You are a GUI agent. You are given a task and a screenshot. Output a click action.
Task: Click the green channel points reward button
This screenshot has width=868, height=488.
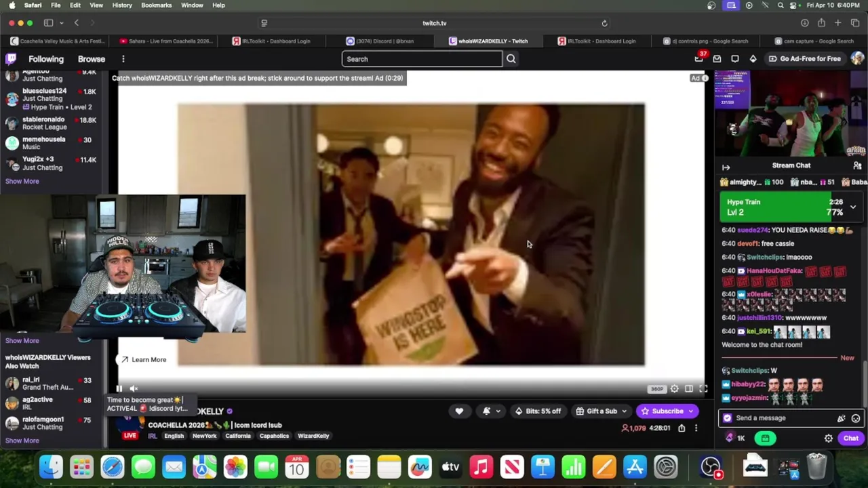765,439
